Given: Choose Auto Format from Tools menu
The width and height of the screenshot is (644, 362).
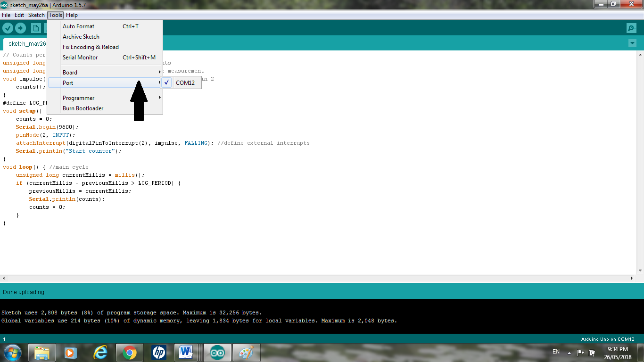Looking at the screenshot, I should (x=106, y=26).
